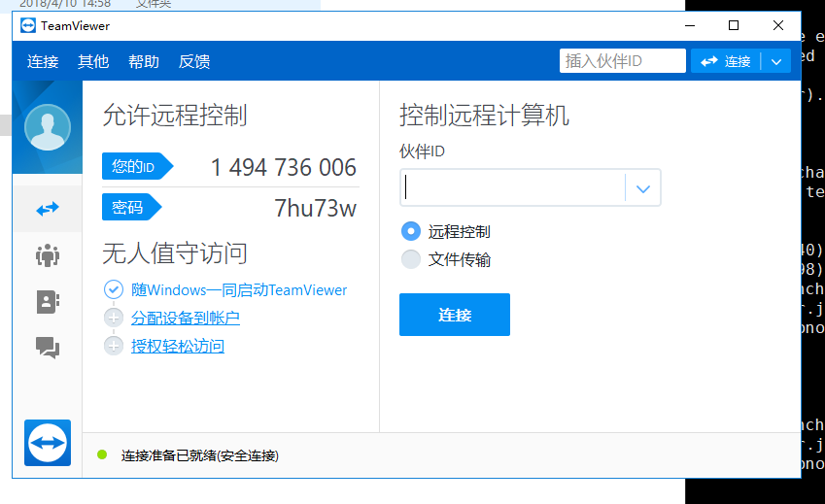This screenshot has width=825, height=504.
Task: Click the 连接准备已就绪(安全连接) status text
Action: point(200,455)
